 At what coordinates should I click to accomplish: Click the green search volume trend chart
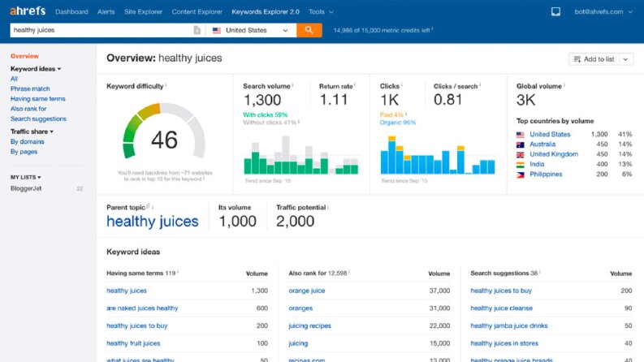[x=301, y=155]
